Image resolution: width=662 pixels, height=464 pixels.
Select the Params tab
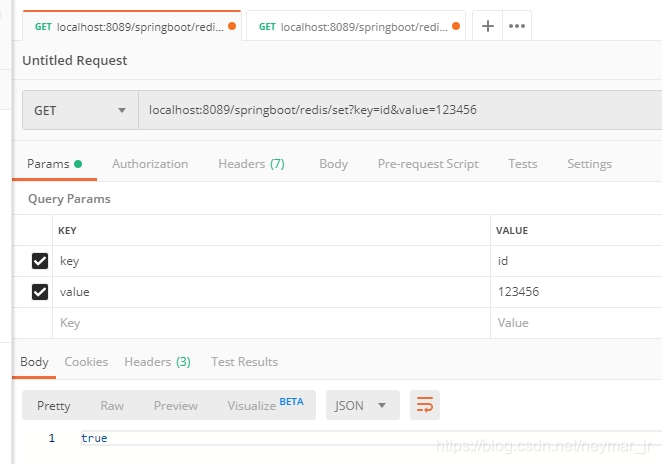coord(54,164)
